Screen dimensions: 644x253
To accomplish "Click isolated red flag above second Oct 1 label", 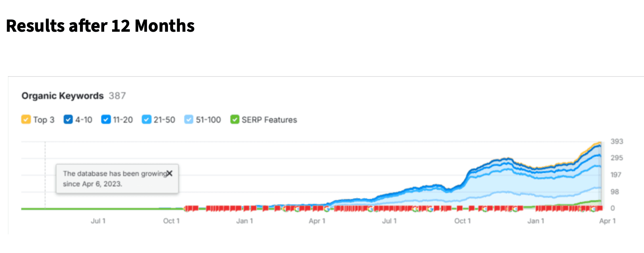I will coord(459,208).
